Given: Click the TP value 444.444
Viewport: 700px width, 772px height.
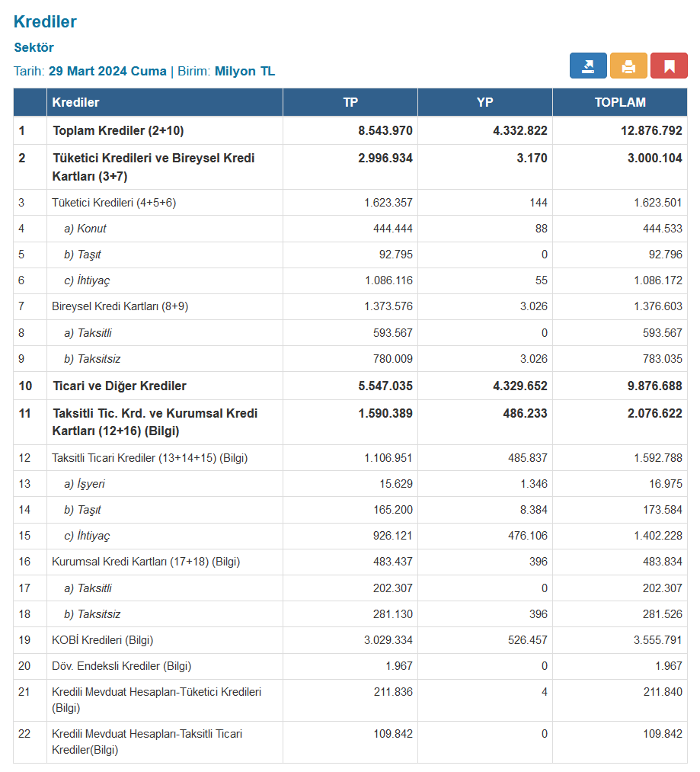Looking at the screenshot, I should pyautogui.click(x=393, y=229).
